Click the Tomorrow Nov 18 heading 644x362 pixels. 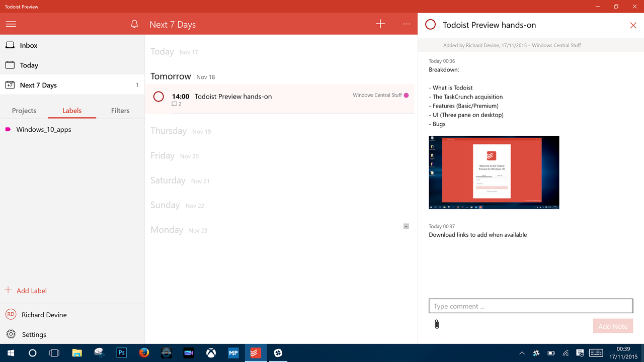183,76
